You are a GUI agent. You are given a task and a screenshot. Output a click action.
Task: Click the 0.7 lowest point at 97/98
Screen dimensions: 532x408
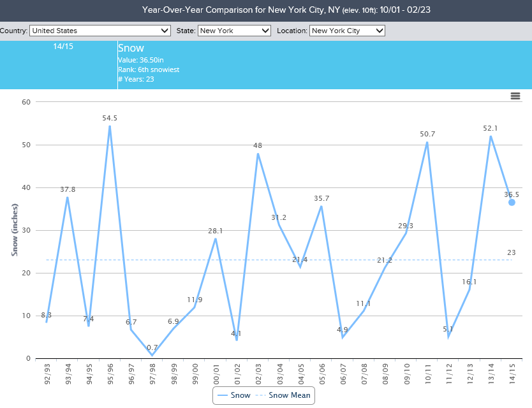click(152, 355)
